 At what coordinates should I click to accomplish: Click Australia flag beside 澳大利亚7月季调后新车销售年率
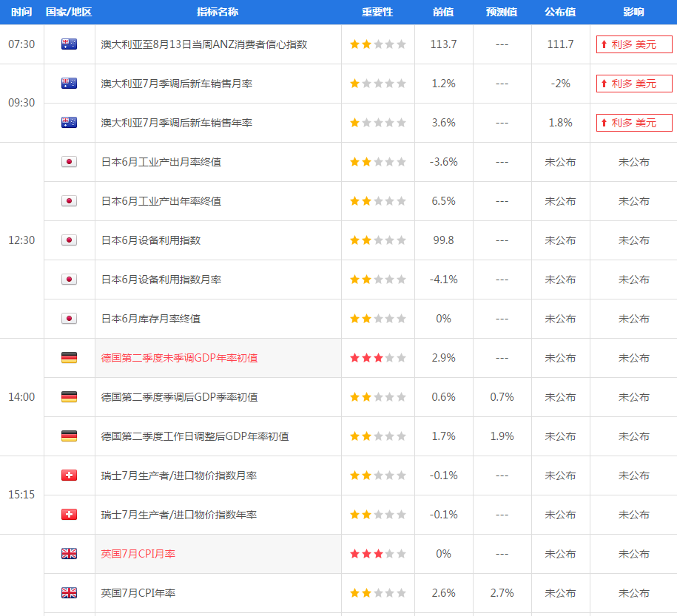69,123
